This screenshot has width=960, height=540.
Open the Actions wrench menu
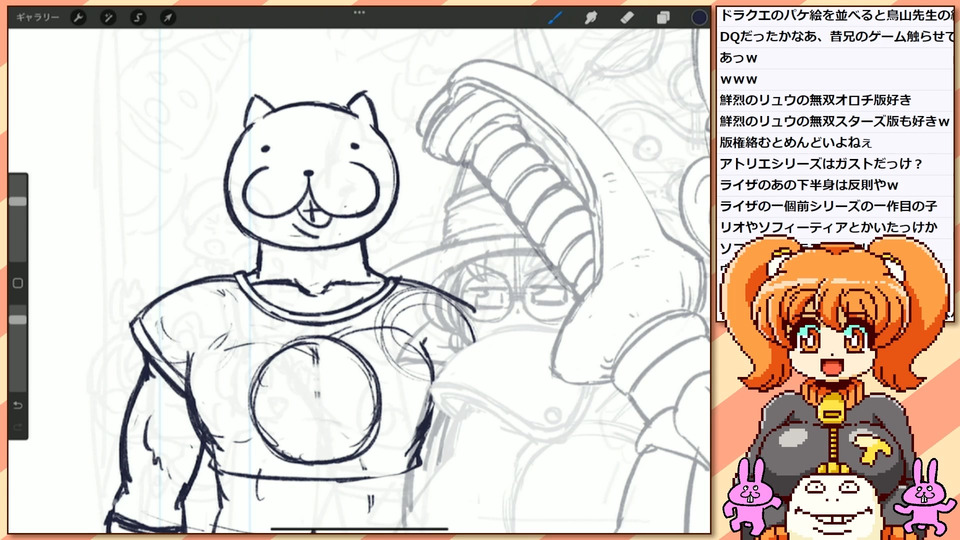click(x=78, y=17)
